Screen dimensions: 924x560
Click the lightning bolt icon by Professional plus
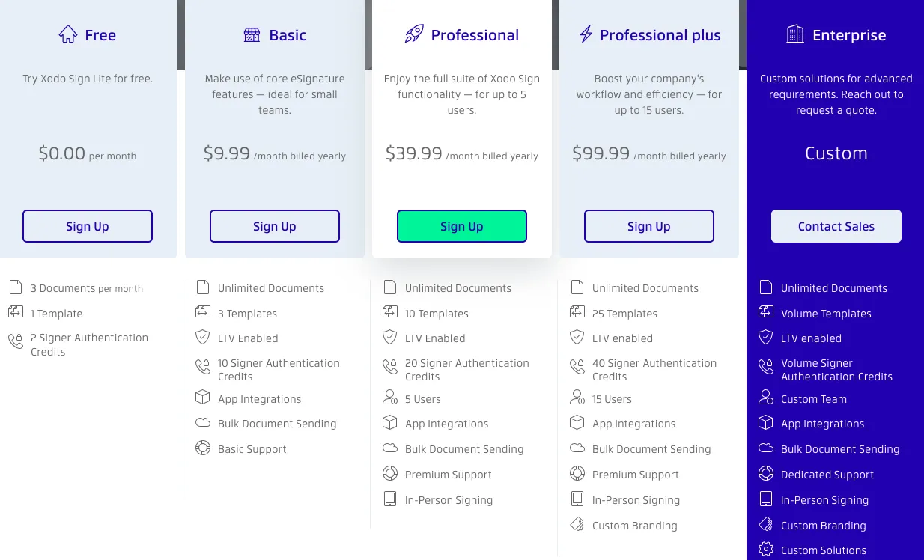pyautogui.click(x=584, y=34)
